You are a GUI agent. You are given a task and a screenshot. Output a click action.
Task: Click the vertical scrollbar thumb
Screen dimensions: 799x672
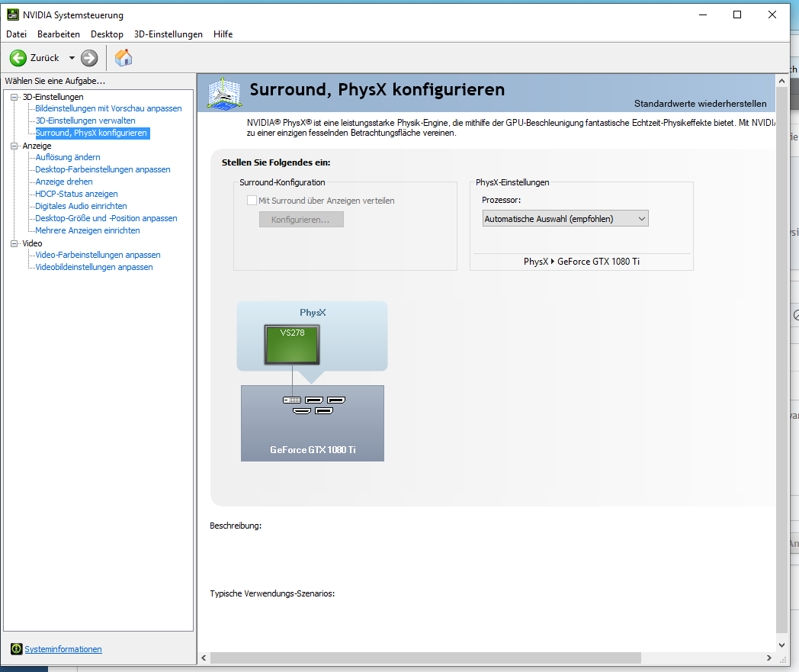[781, 359]
